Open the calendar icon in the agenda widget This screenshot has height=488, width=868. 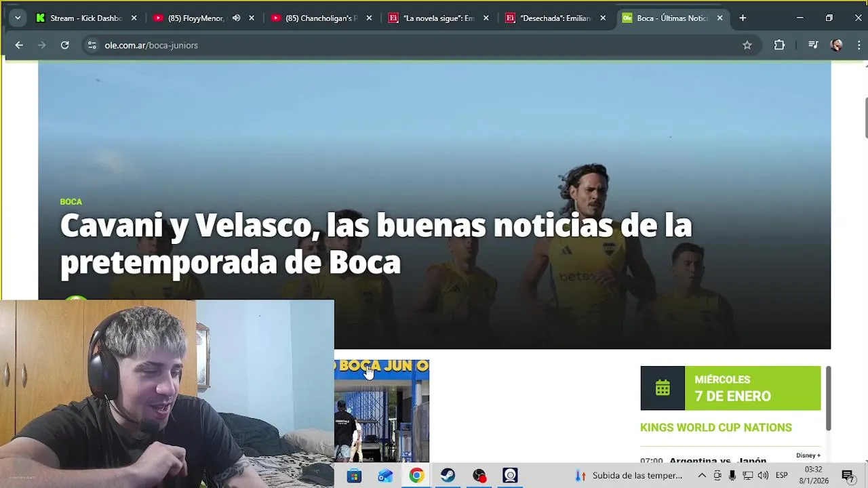(x=663, y=388)
